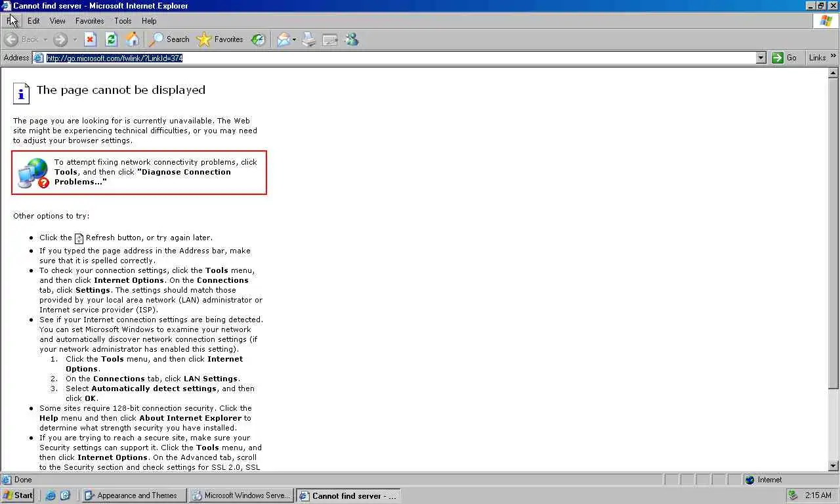Viewport: 840px width, 504px height.
Task: Open the Forward history dropdown arrow
Action: [74, 39]
